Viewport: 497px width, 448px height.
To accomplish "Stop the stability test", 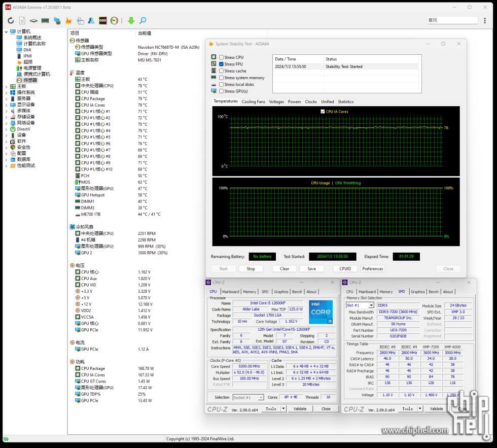I will [x=251, y=268].
